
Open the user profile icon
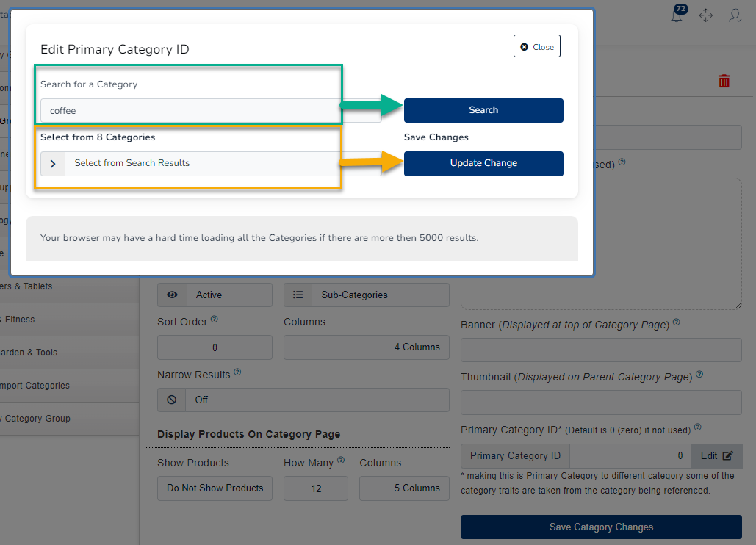point(734,15)
